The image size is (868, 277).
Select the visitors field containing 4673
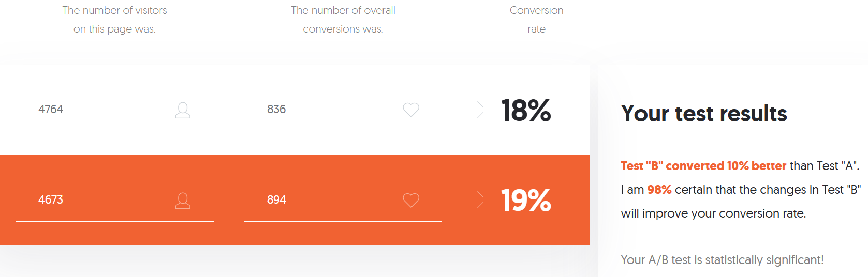point(114,200)
